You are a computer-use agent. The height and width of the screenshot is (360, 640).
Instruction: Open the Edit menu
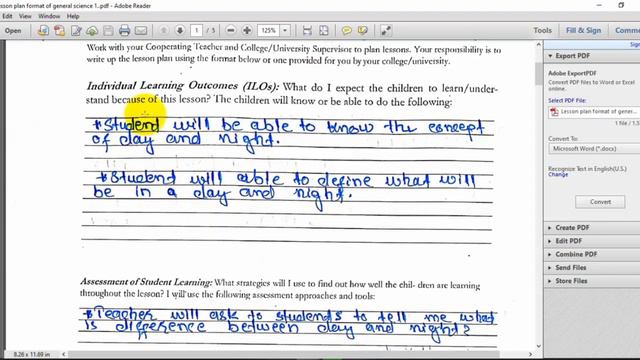(7, 16)
